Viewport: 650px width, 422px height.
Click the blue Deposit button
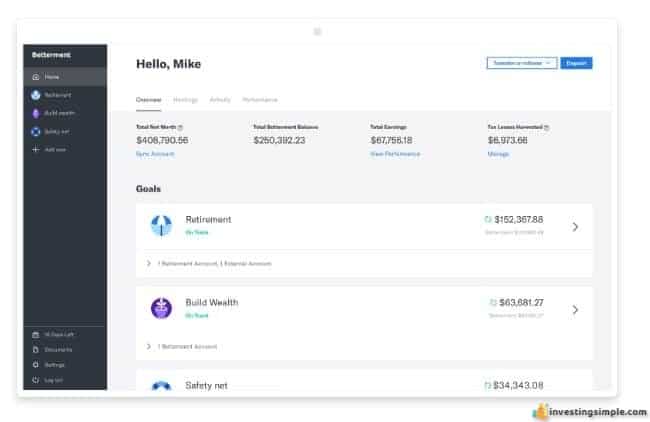pyautogui.click(x=576, y=63)
